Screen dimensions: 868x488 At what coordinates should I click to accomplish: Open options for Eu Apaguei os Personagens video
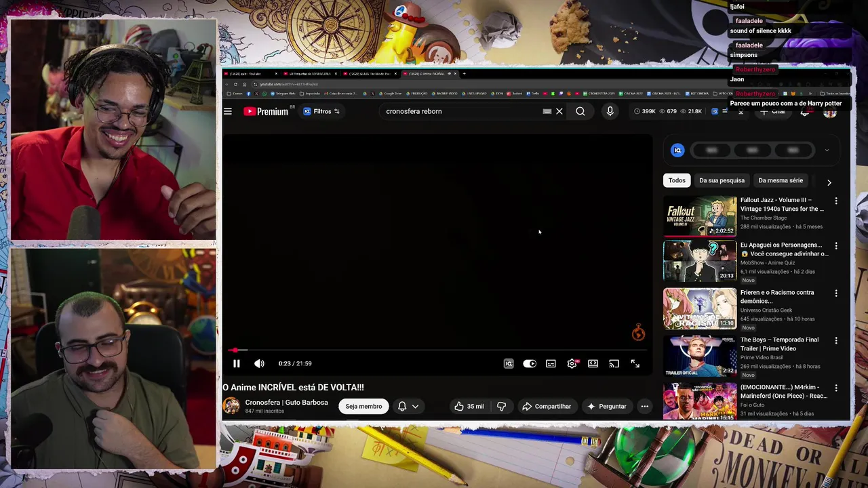[x=836, y=246]
